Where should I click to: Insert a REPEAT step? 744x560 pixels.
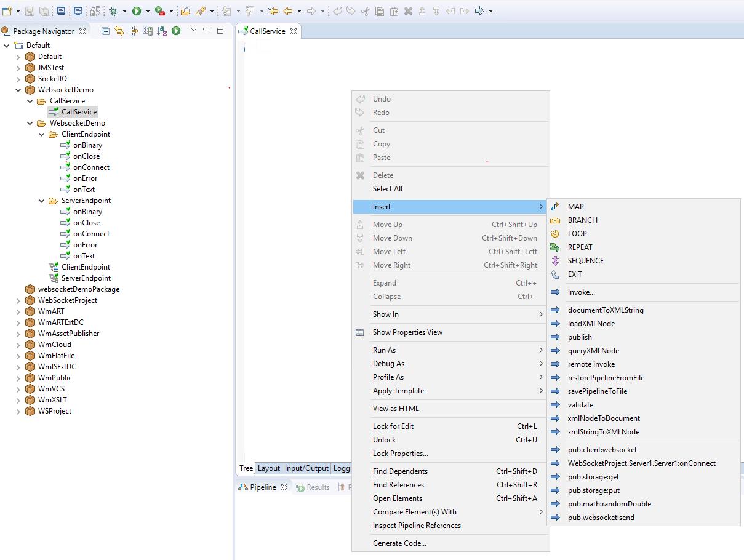click(580, 247)
